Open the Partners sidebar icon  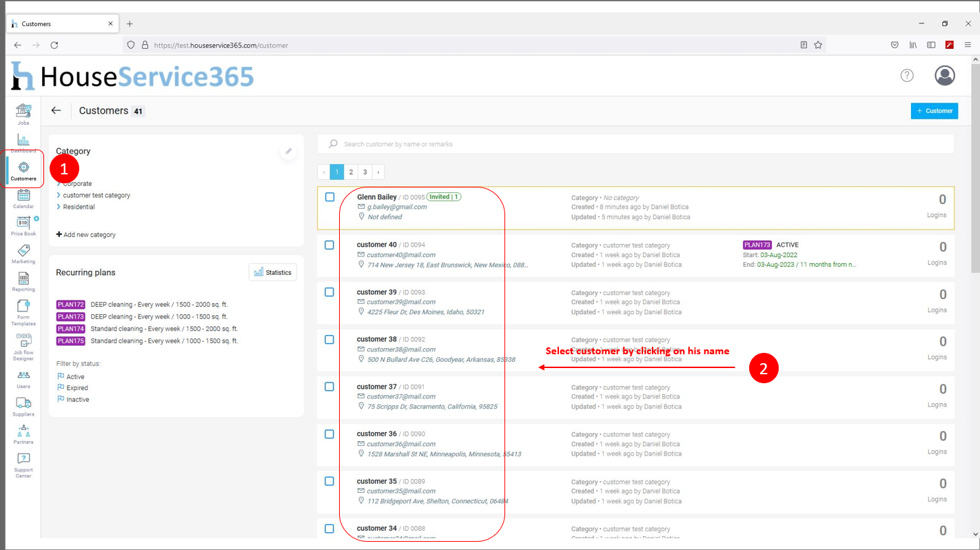[23, 434]
